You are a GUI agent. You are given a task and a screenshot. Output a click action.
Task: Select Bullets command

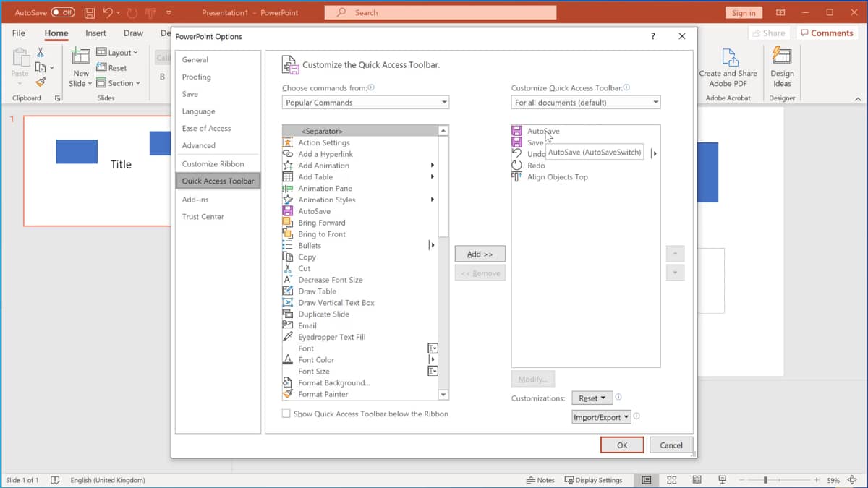click(359, 246)
